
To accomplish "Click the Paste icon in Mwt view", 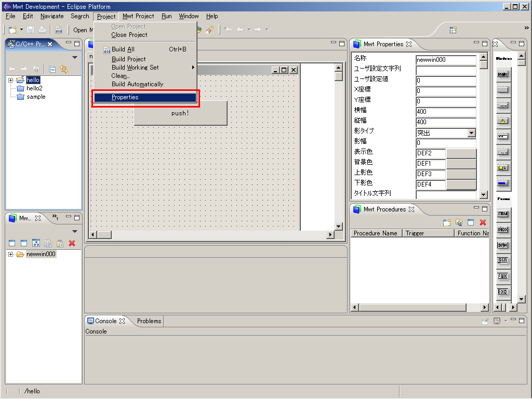I will pos(60,243).
